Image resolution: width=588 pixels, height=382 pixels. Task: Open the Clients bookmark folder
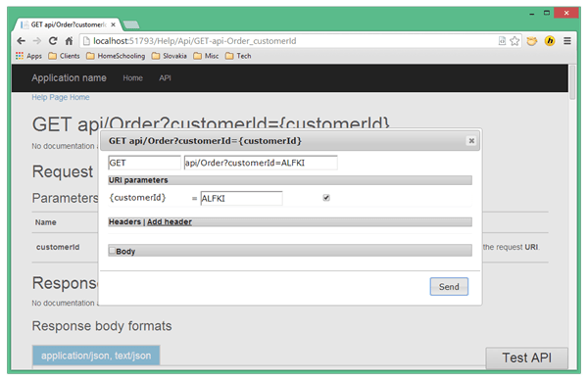coord(64,56)
